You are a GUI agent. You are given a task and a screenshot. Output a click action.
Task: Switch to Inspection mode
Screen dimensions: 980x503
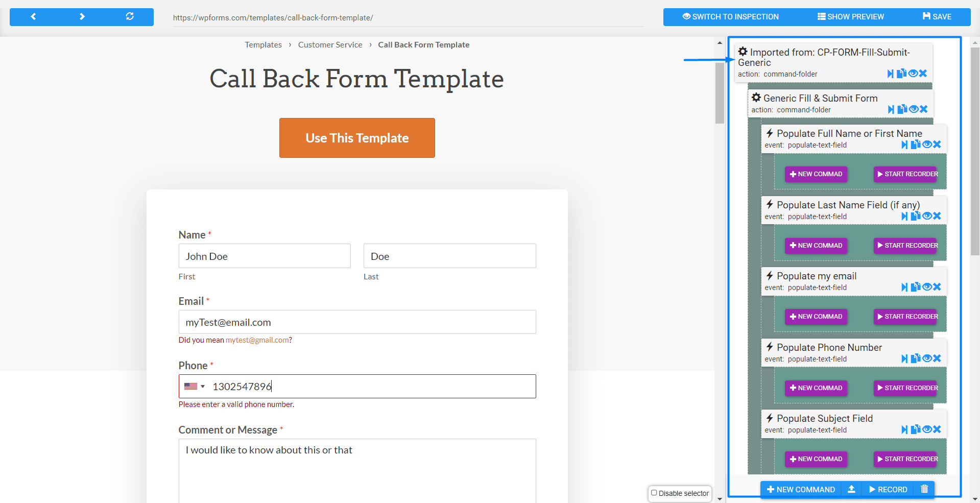(x=731, y=17)
